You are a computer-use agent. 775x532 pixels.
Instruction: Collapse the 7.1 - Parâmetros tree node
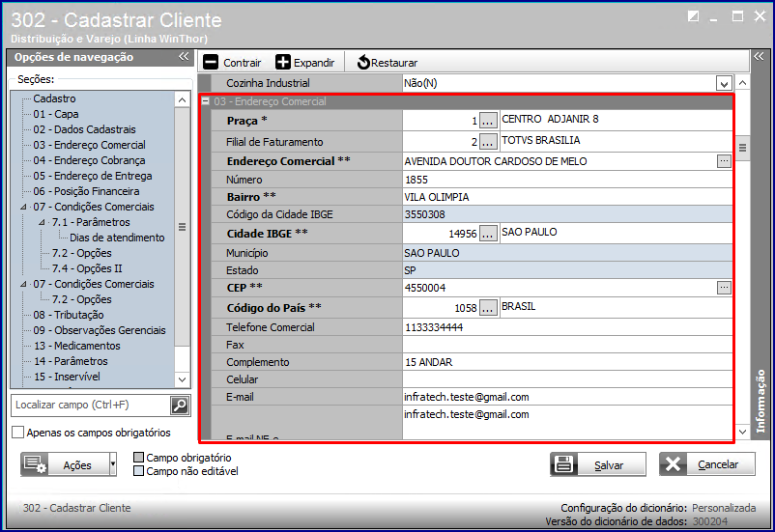[42, 222]
